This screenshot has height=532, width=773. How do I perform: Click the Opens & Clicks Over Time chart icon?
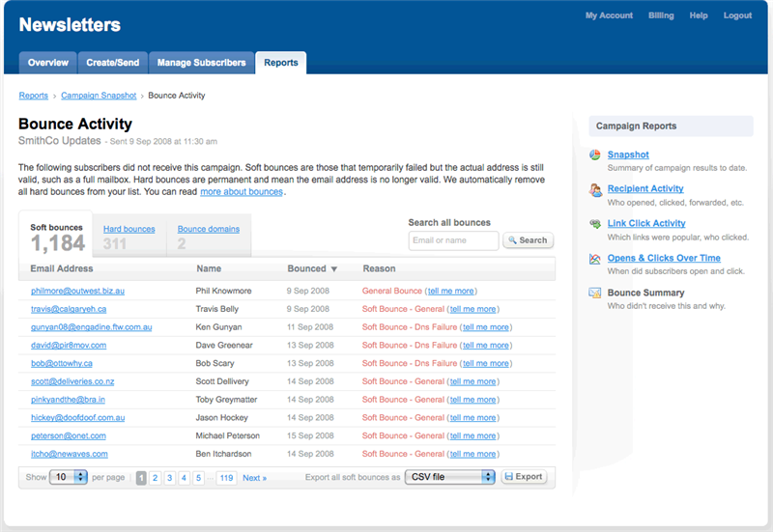tap(596, 260)
